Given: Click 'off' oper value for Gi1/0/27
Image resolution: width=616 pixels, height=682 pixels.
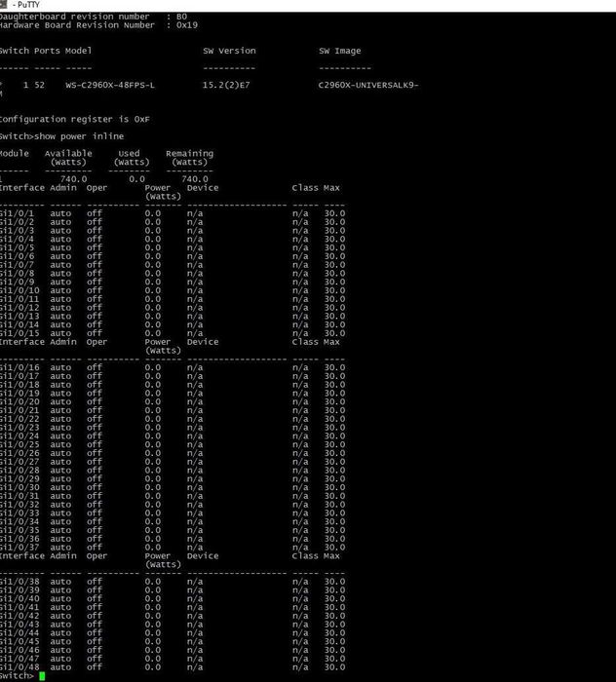Looking at the screenshot, I should (x=94, y=462).
